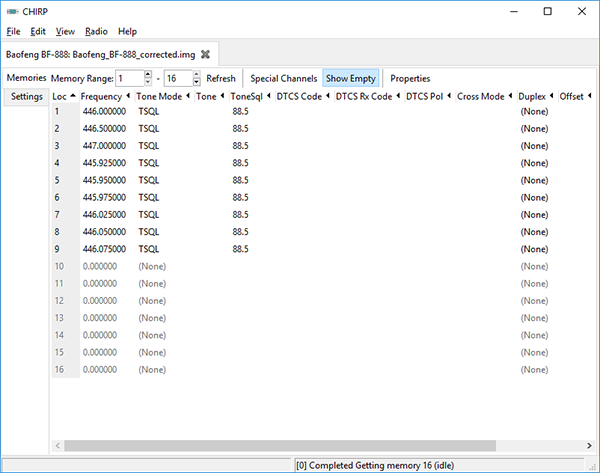Decrease the memory range end value
The height and width of the screenshot is (473, 600).
[x=197, y=82]
